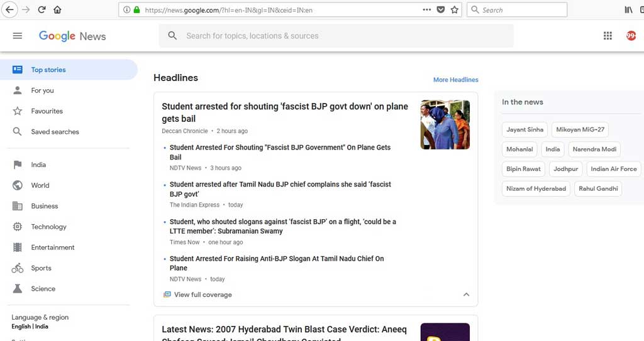This screenshot has width=644, height=341.
Task: Open page actions three-dot menu in address bar
Action: [427, 10]
